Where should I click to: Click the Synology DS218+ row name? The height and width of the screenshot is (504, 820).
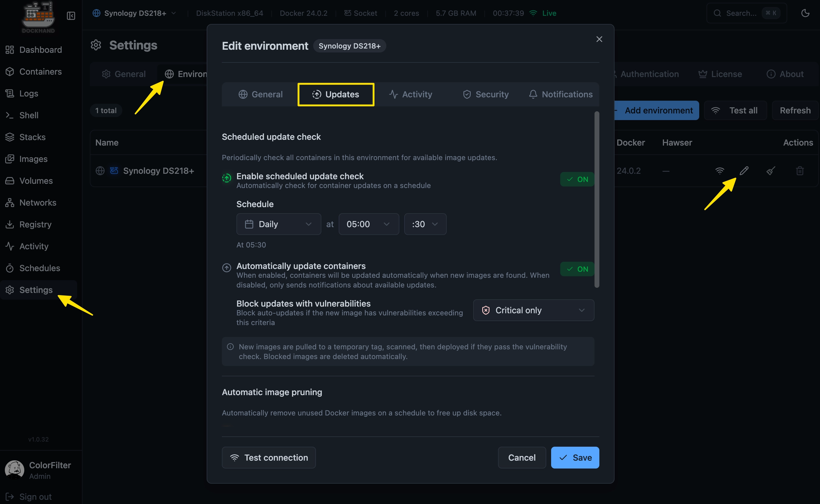(x=158, y=171)
